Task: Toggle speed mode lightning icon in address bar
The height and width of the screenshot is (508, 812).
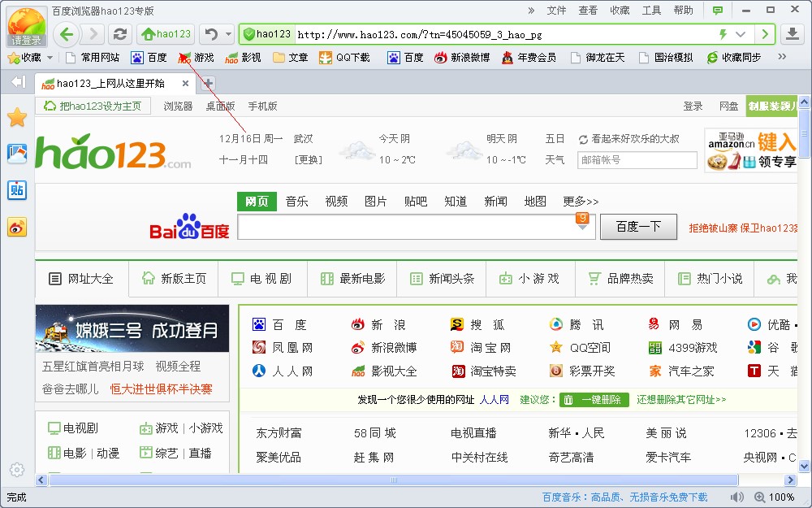Action: click(x=722, y=34)
